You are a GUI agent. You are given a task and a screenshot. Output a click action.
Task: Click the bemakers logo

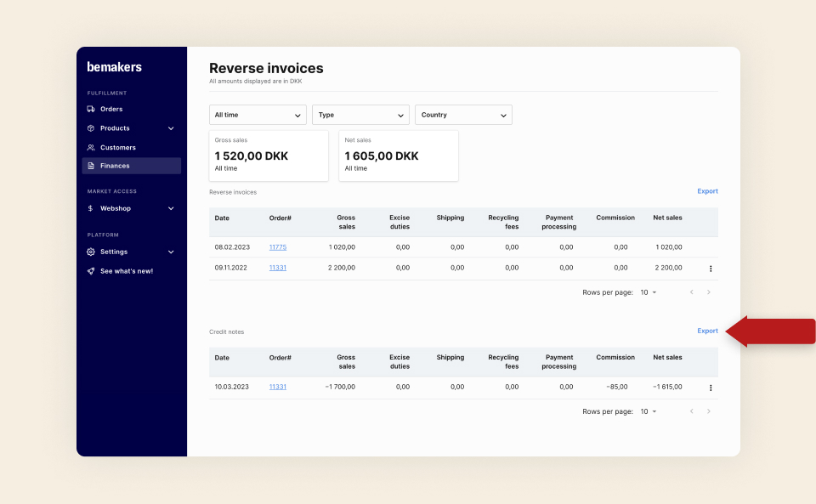pyautogui.click(x=114, y=67)
